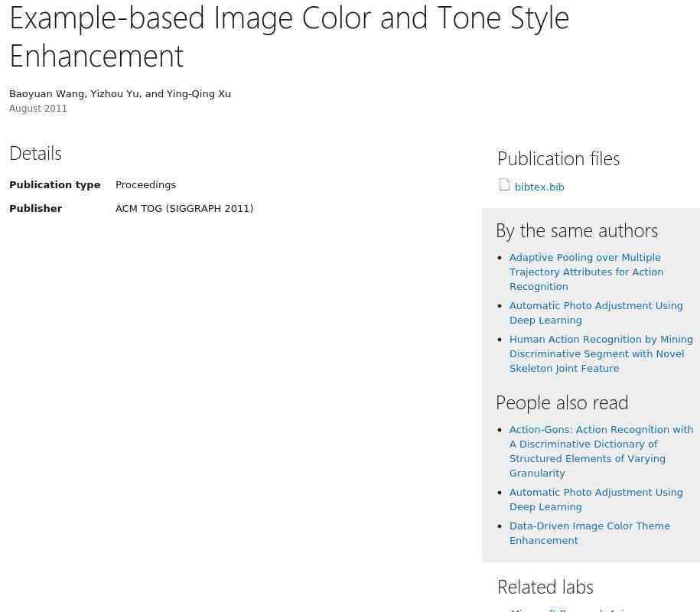This screenshot has width=700, height=612.
Task: Click the paper title Example-based Image Color heading
Action: click(x=289, y=37)
